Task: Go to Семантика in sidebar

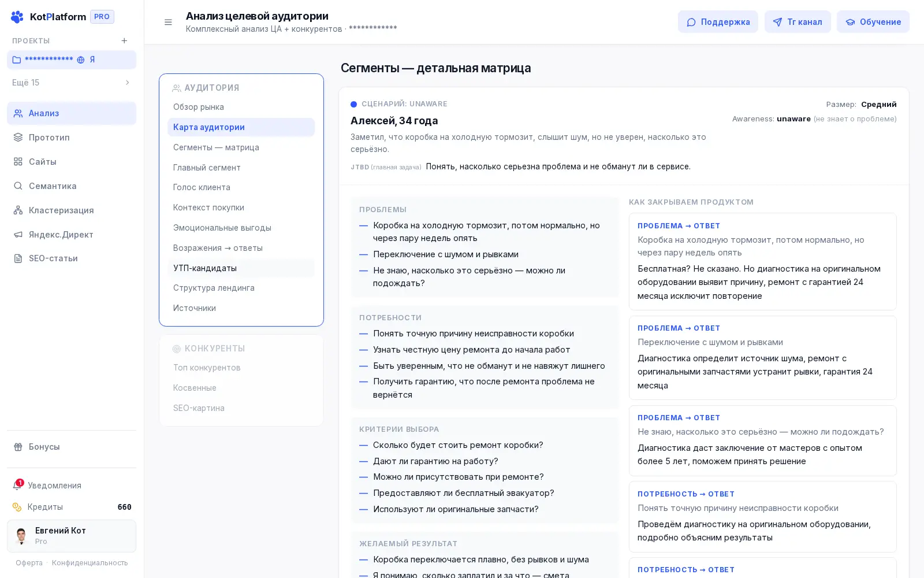Action: (x=72, y=186)
